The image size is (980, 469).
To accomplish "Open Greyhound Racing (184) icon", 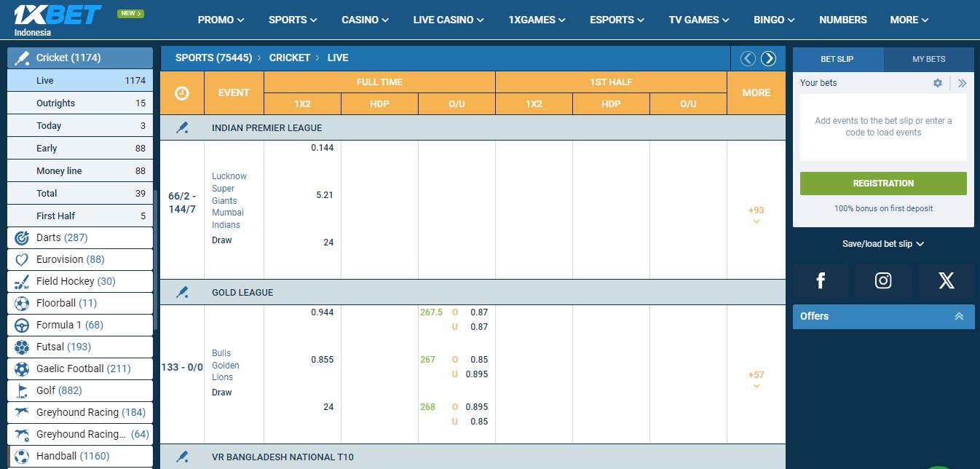I will 22,412.
